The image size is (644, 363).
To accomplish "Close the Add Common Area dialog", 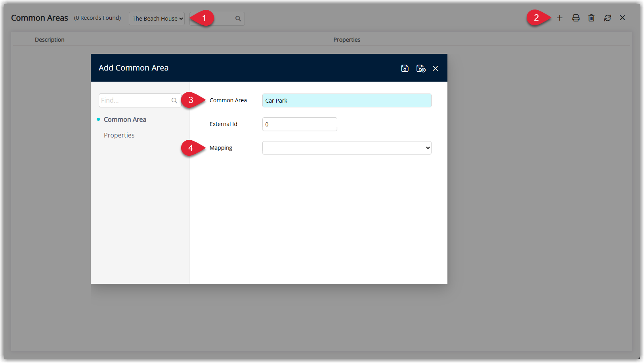I will (x=436, y=69).
